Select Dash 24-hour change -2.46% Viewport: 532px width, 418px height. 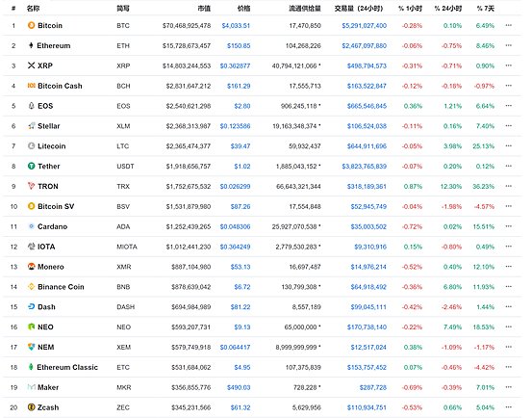click(451, 307)
